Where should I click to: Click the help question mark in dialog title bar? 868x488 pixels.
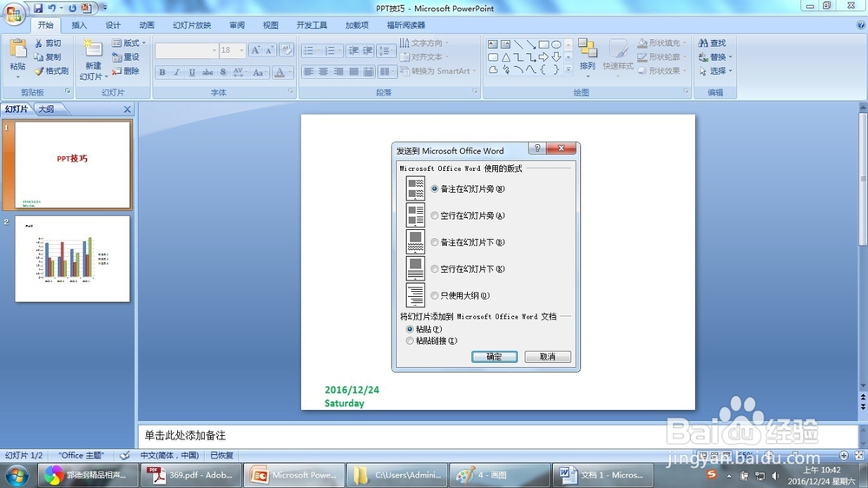click(537, 148)
